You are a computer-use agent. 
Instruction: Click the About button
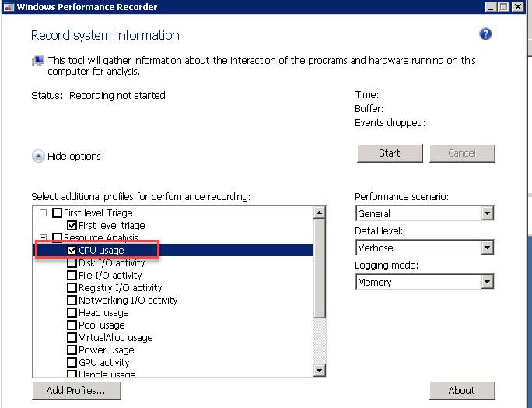462,391
